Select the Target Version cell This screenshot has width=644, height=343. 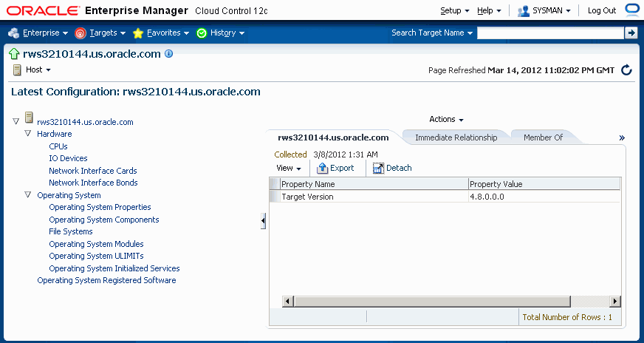coord(374,197)
